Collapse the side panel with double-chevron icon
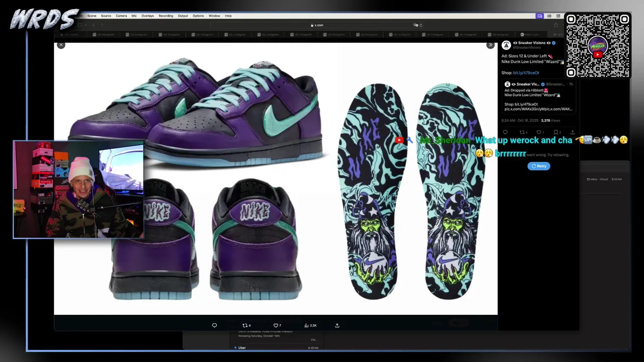This screenshot has width=644, height=362. tap(491, 45)
